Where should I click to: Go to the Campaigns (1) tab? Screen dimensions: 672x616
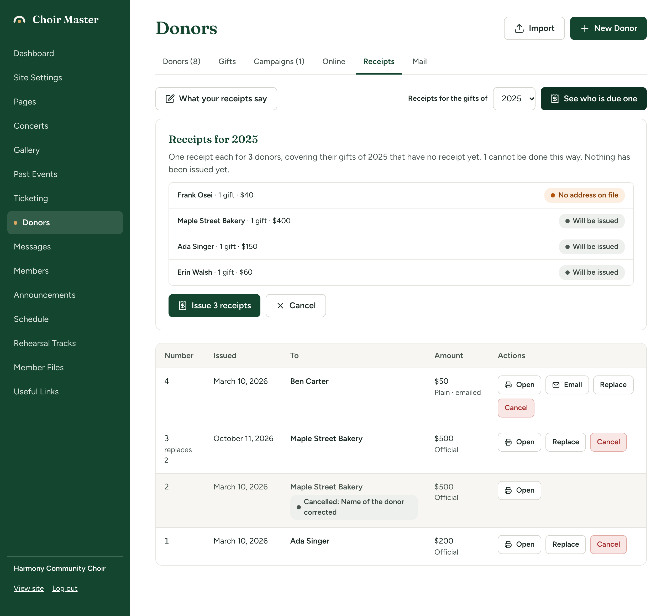pyautogui.click(x=279, y=62)
